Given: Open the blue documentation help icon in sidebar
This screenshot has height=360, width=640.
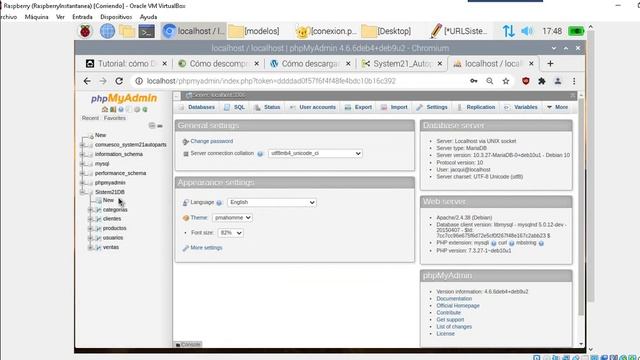Looking at the screenshot, I should tap(121, 109).
